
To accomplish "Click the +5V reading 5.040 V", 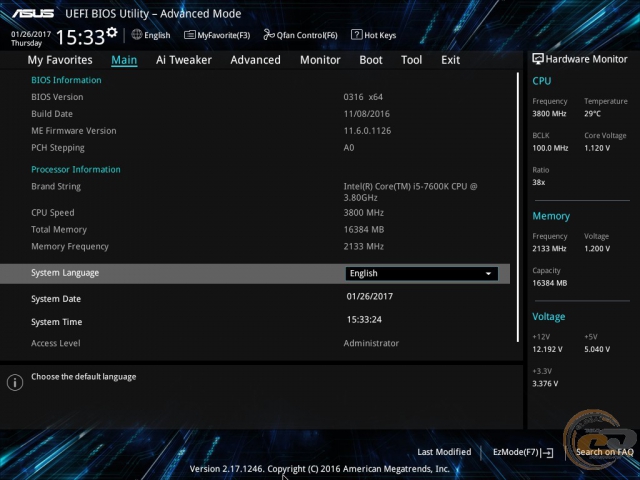I will tap(597, 349).
